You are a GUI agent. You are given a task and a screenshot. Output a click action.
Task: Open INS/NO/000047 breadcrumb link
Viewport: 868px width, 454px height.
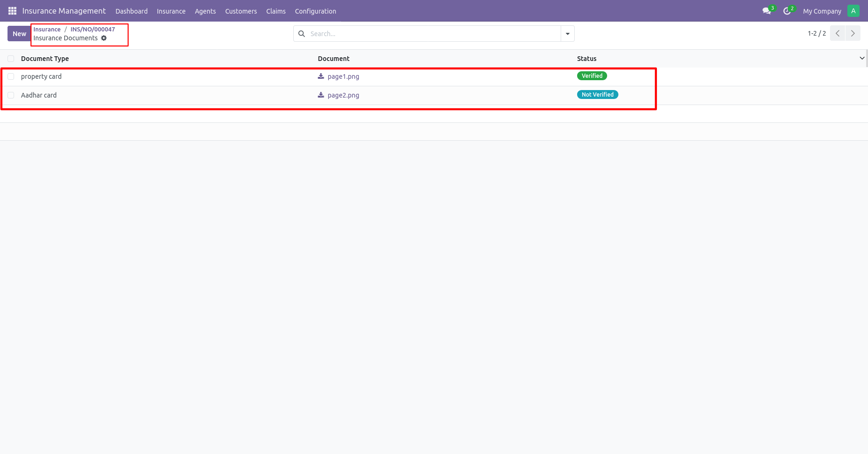coord(92,29)
